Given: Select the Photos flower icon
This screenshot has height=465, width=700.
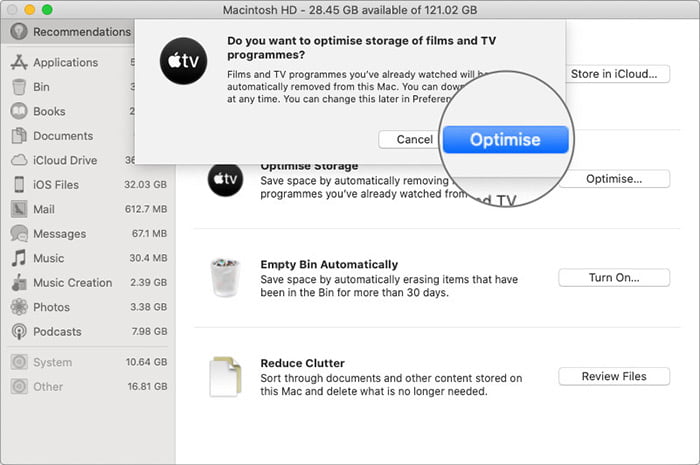Looking at the screenshot, I should click(19, 307).
